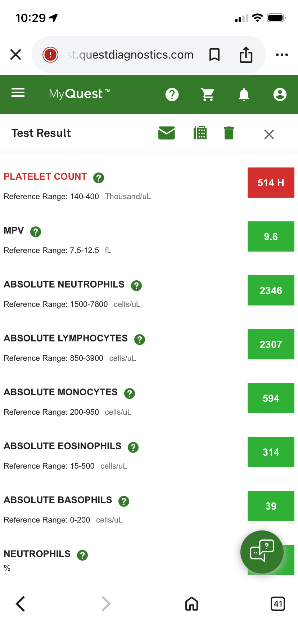298x644 pixels.
Task: Close the Test Result panel
Action: 269,134
